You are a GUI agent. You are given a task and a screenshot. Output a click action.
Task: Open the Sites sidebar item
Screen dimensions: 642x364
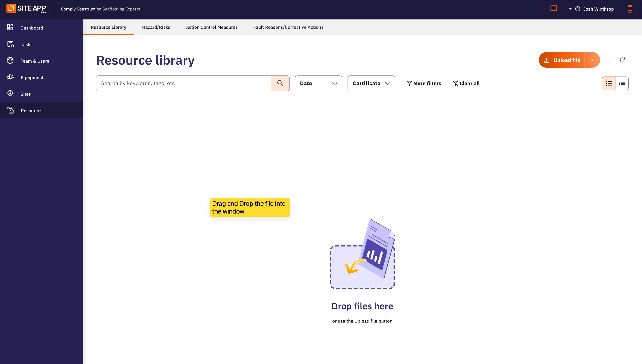coord(25,94)
